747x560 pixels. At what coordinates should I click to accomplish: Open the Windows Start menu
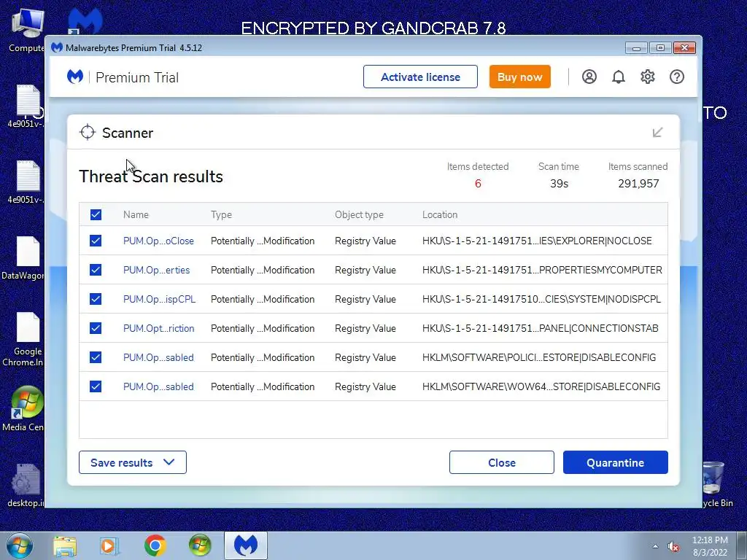coord(18,545)
